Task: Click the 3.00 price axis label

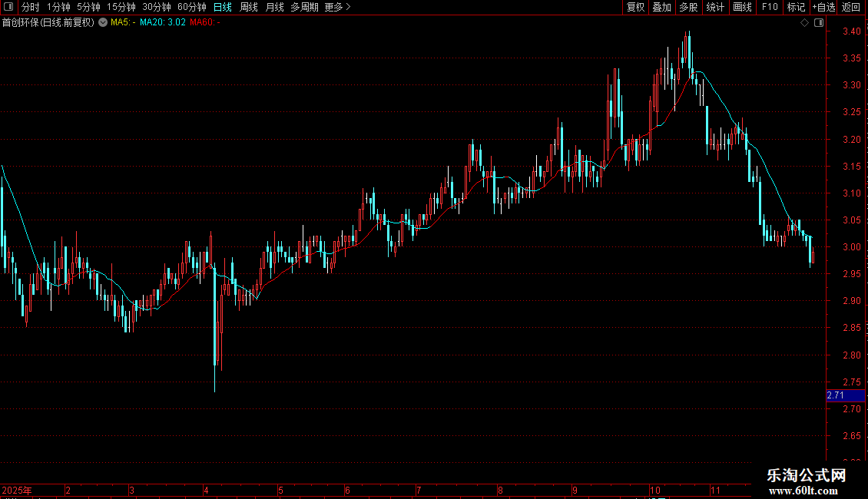Action: click(851, 247)
